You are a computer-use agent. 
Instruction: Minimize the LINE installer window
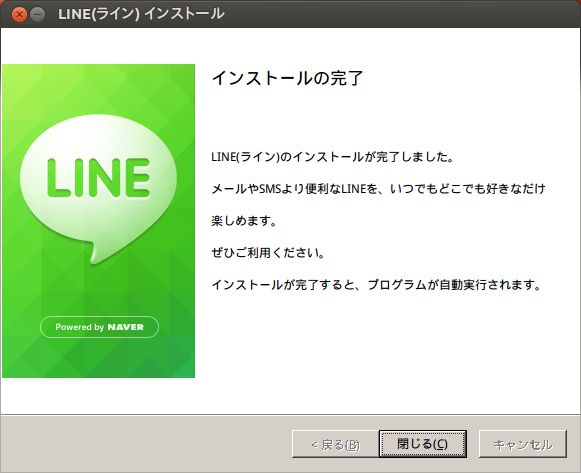[x=37, y=14]
